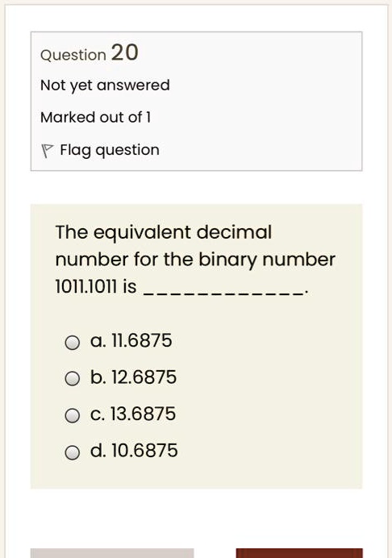
Task: Click the 'Not yet answered' status text
Action: point(105,85)
